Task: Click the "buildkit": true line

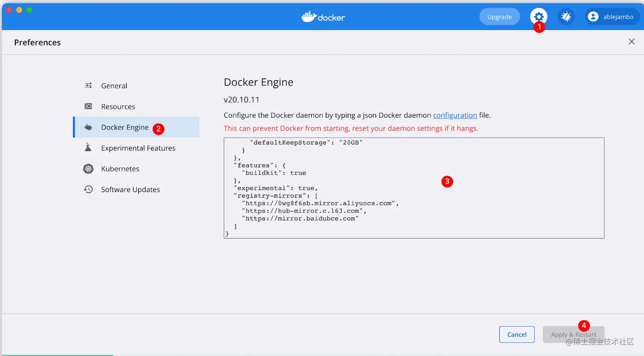Action: coord(274,173)
